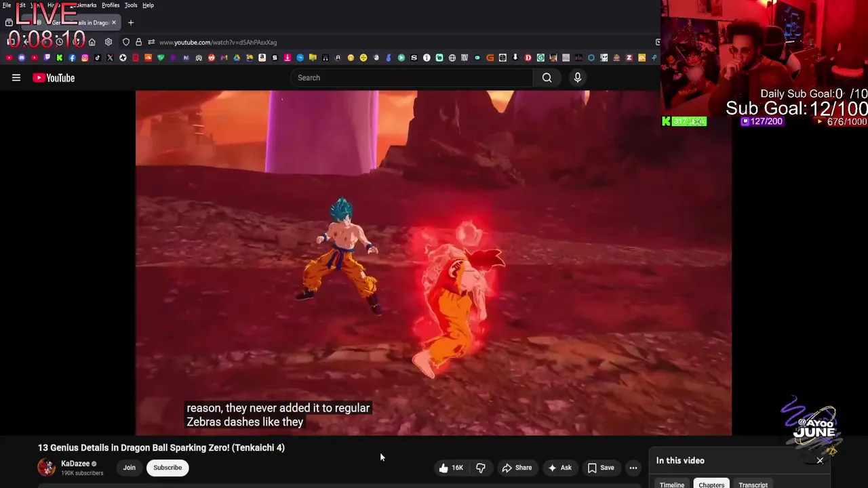
Task: Open the red Z bookmark icon
Action: click(629, 58)
